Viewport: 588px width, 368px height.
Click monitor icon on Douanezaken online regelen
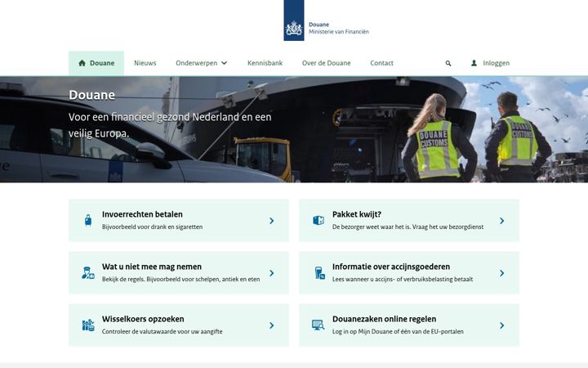[318, 325]
